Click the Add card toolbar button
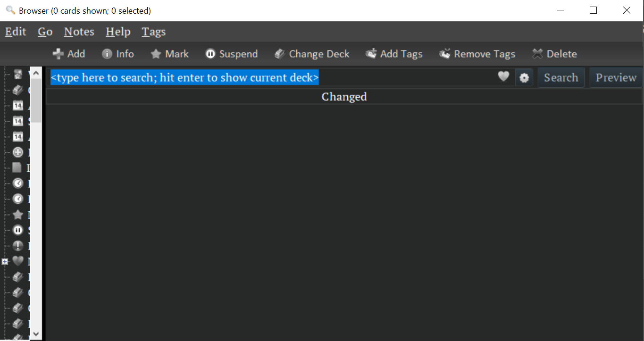 [69, 54]
